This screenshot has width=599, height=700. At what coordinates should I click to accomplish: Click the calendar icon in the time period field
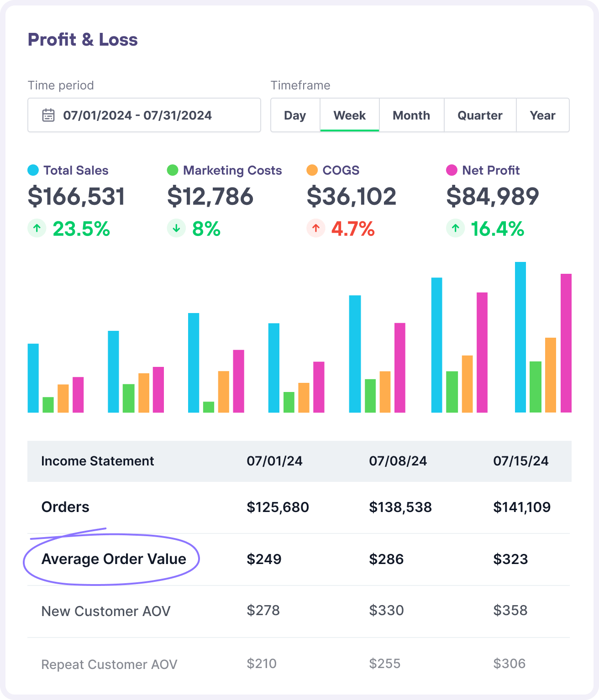click(48, 115)
